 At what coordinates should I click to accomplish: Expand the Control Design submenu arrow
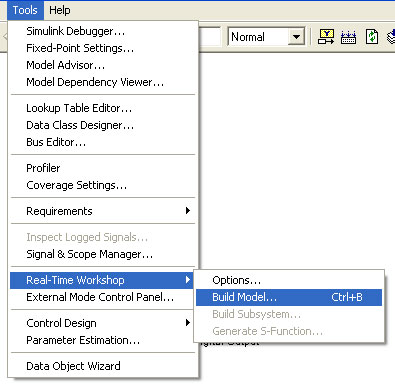tap(188, 322)
